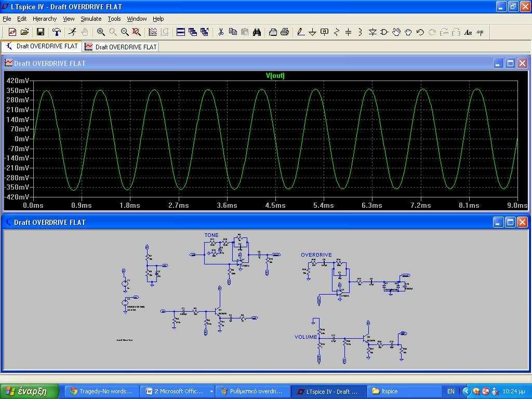The image size is (532, 399).
Task: Select the Text 'Aa' tool
Action: point(468,32)
